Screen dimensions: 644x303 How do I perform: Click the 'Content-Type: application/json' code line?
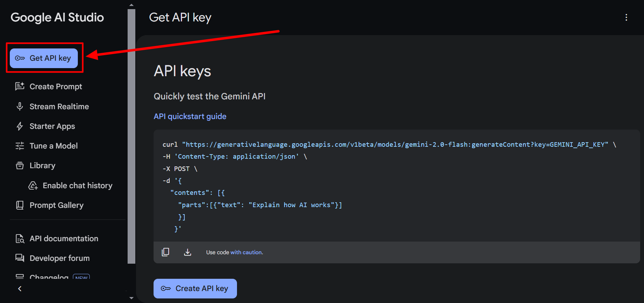[x=235, y=157]
